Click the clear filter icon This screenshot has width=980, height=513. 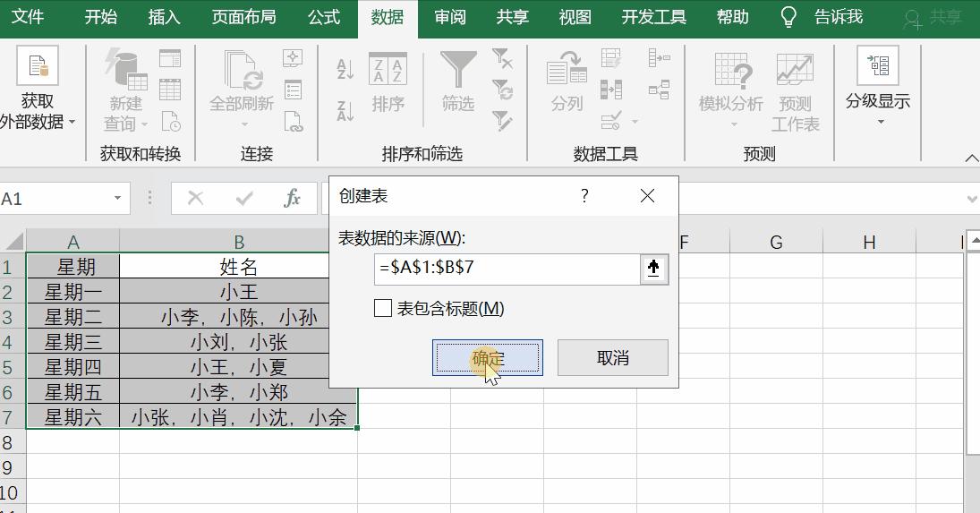pyautogui.click(x=502, y=59)
